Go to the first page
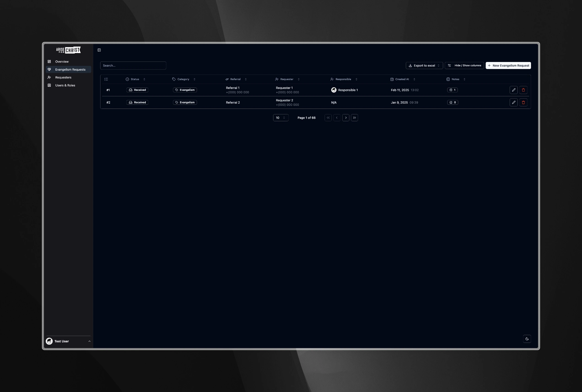This screenshot has width=582, height=392. pyautogui.click(x=328, y=118)
